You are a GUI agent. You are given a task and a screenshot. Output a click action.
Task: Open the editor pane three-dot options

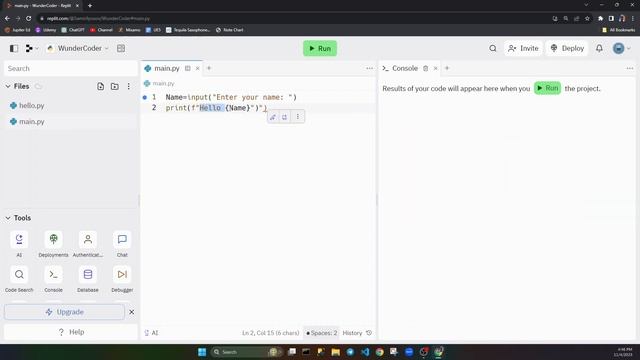tap(369, 68)
